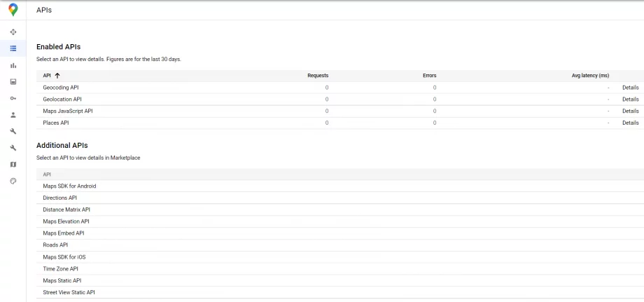This screenshot has height=302, width=644.
Task: Open the Map Styles palette icon
Action: pyautogui.click(x=13, y=181)
